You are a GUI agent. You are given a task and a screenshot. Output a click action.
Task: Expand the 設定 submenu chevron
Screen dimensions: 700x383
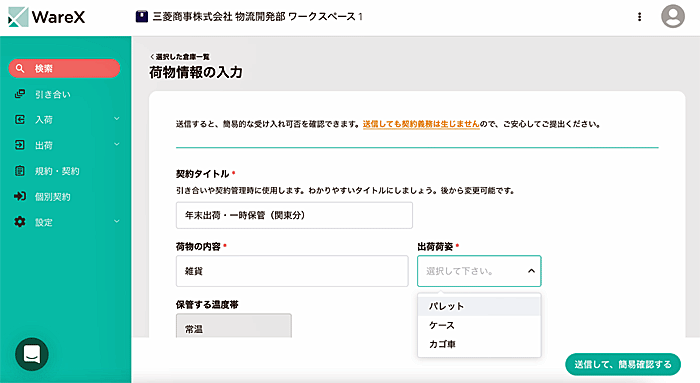point(117,221)
